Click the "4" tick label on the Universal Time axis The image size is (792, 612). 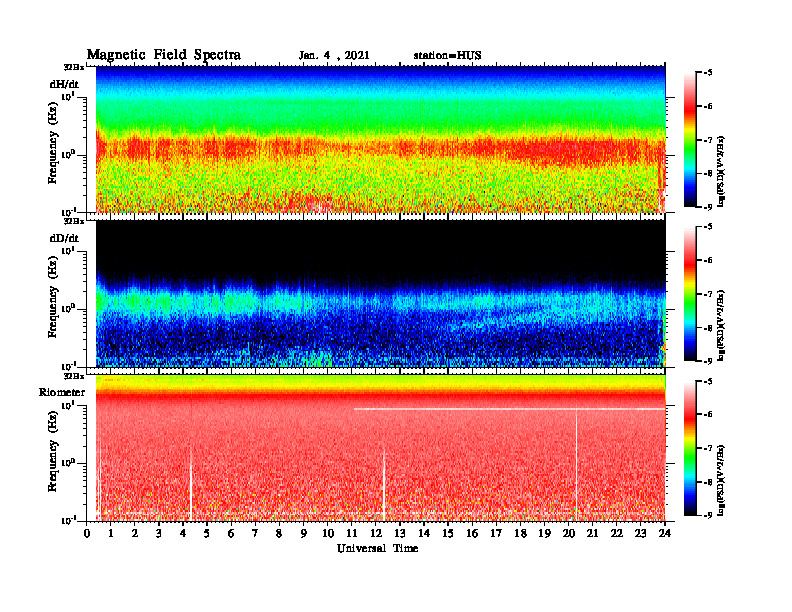[x=183, y=534]
